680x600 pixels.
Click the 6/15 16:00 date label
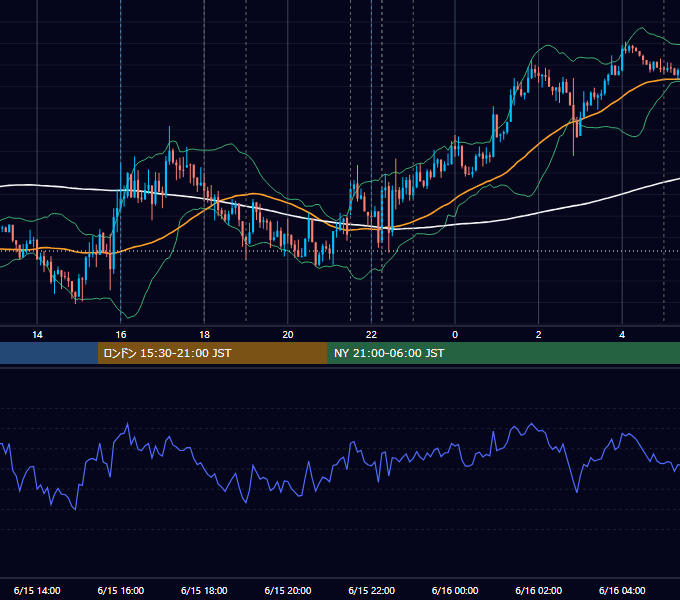(121, 590)
